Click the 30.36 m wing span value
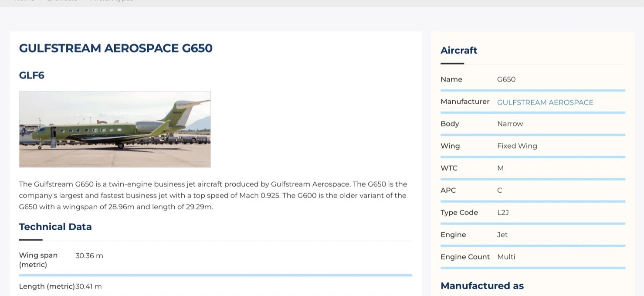The height and width of the screenshot is (296, 644). (89, 256)
